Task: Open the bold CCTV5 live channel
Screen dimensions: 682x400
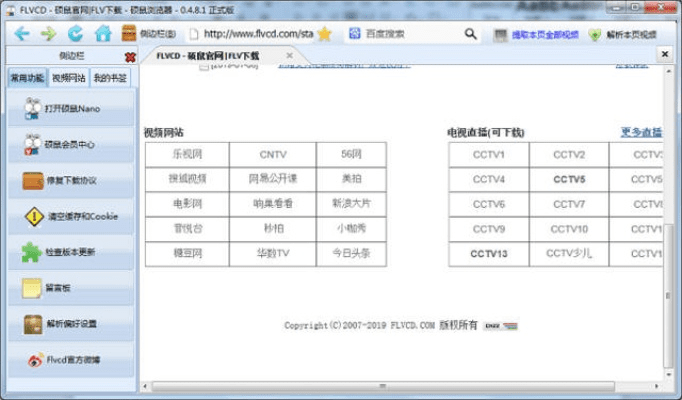Action: [x=569, y=179]
